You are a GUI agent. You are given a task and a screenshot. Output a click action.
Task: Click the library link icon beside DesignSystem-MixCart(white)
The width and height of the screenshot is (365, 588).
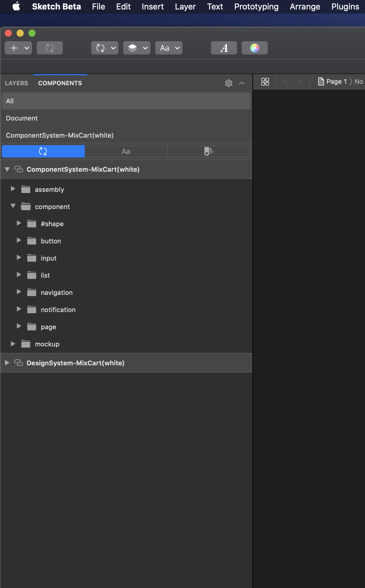(19, 363)
